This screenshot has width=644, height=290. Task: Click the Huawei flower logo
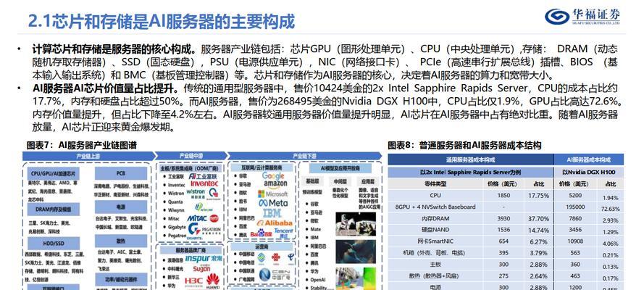pos(213,280)
